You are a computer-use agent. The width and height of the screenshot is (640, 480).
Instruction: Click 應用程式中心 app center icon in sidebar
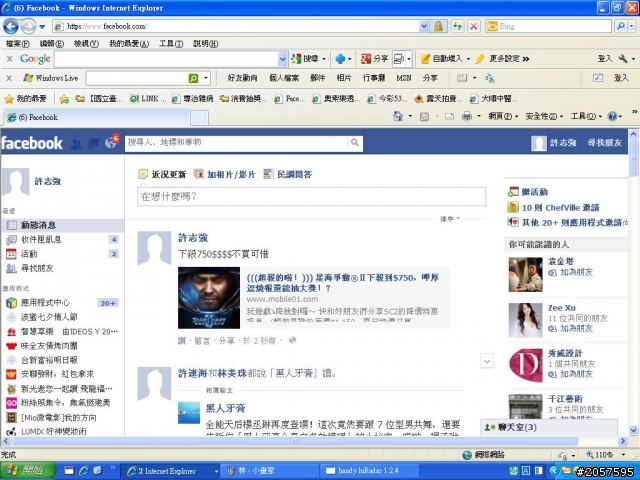(11, 303)
